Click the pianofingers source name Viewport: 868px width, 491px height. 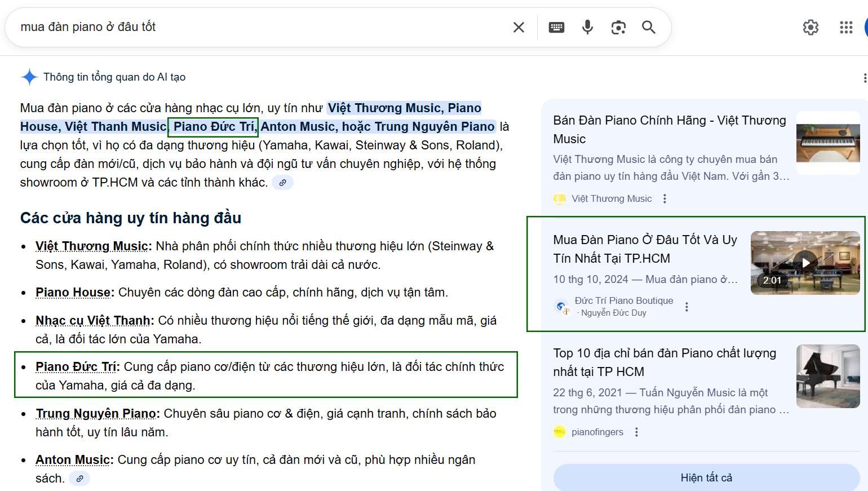point(597,432)
